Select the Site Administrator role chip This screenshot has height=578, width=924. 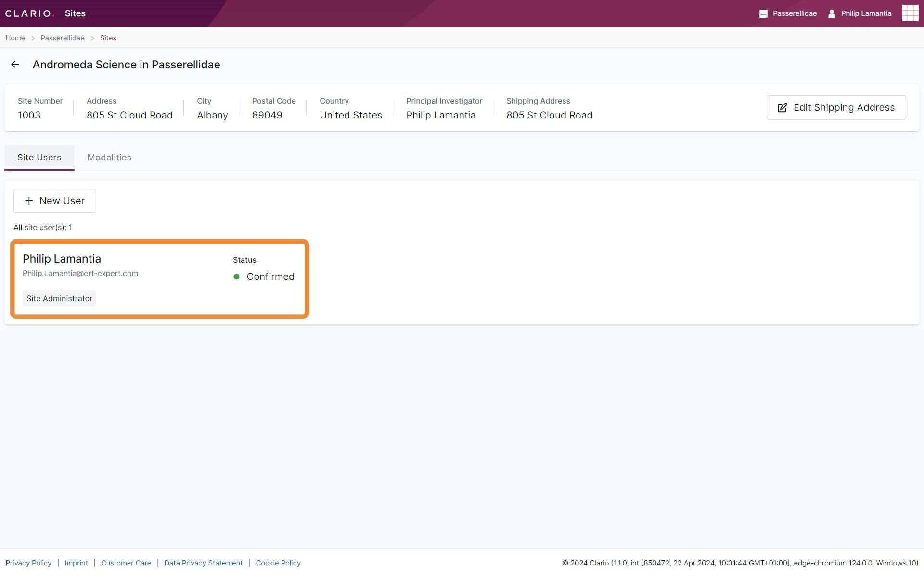tap(59, 298)
